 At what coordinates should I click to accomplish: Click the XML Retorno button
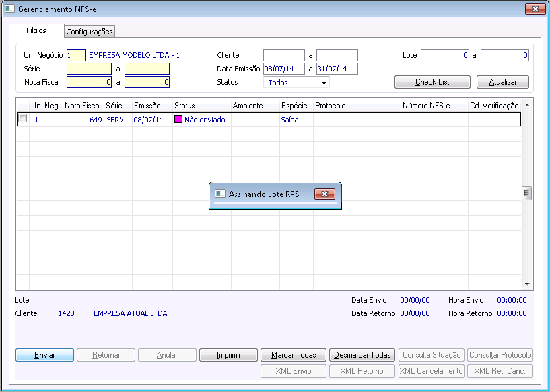pos(362,371)
